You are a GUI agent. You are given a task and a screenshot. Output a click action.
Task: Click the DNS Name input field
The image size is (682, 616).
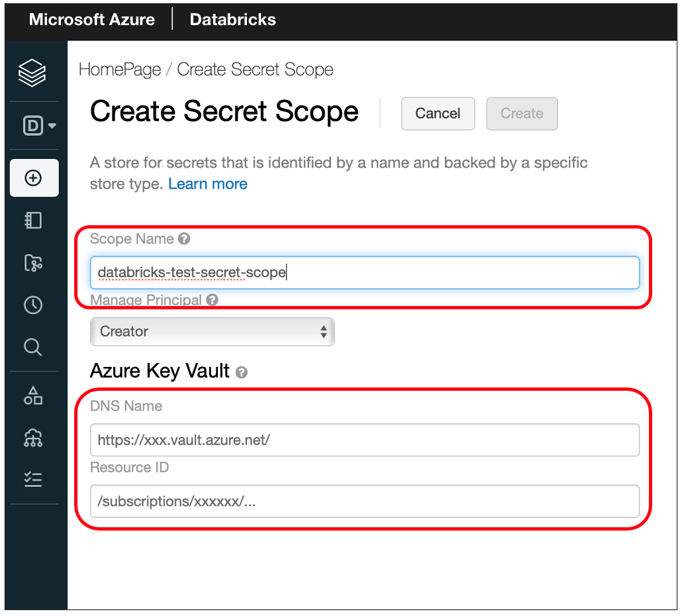click(x=365, y=440)
